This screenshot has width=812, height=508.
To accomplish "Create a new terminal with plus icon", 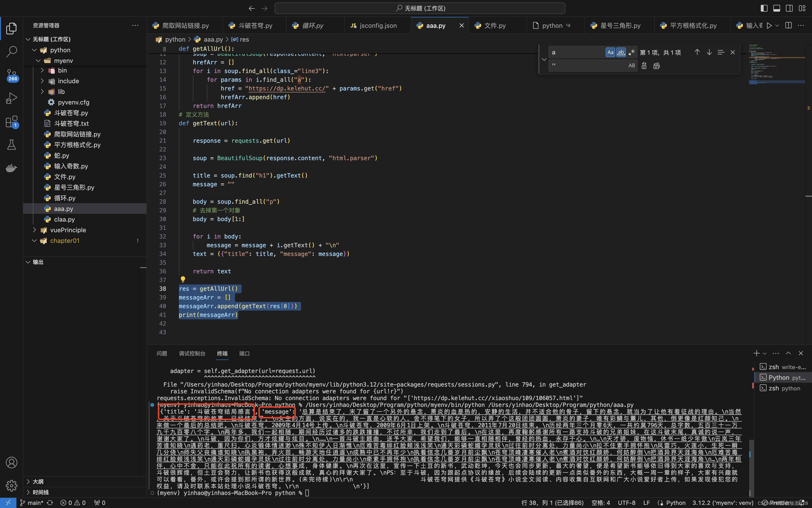I will tap(756, 353).
